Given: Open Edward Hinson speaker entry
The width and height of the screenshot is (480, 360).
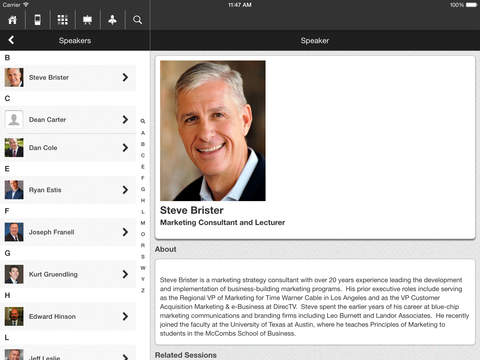Looking at the screenshot, I should 68,316.
